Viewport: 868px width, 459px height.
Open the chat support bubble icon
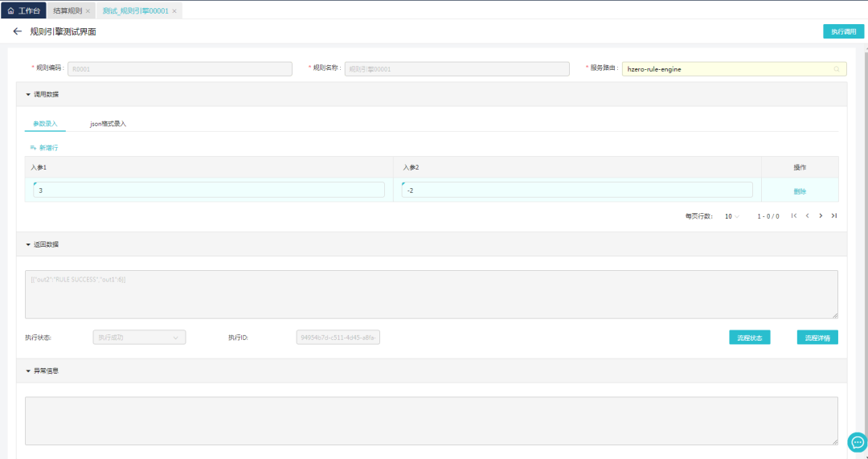click(857, 442)
